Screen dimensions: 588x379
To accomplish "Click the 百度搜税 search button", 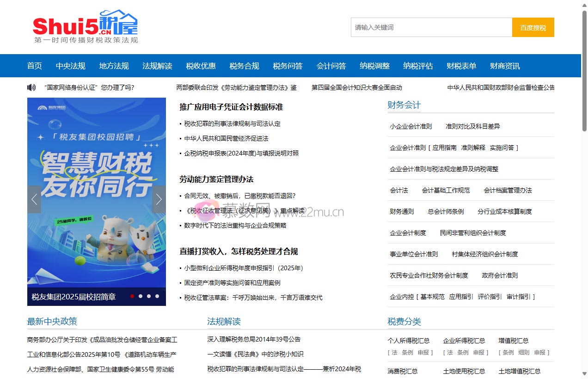I will (x=533, y=27).
